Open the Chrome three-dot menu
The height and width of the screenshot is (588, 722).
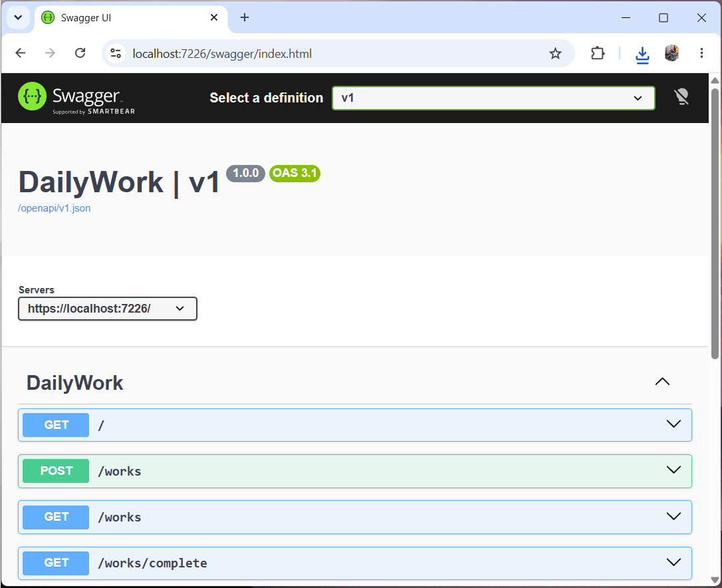(x=701, y=53)
